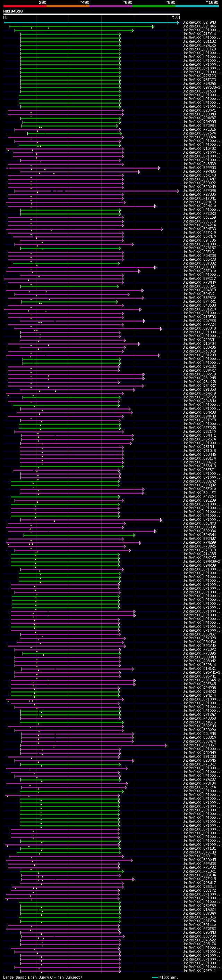Click the UniRef100_Q8CIZ9 label
Viewport: 222px width, 980px height.
click(199, 49)
